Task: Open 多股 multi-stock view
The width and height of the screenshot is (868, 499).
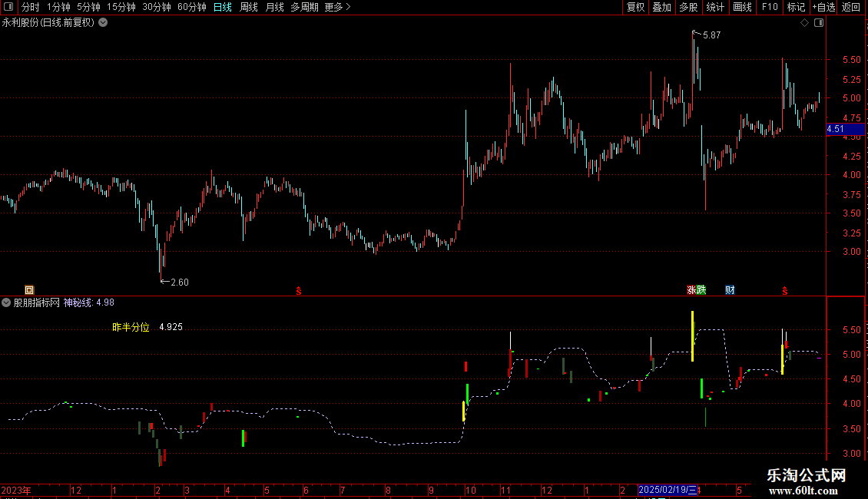Action: tap(688, 7)
